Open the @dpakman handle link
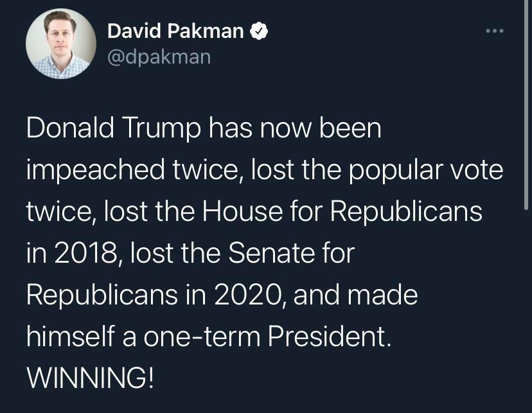This screenshot has width=532, height=413. click(x=159, y=57)
